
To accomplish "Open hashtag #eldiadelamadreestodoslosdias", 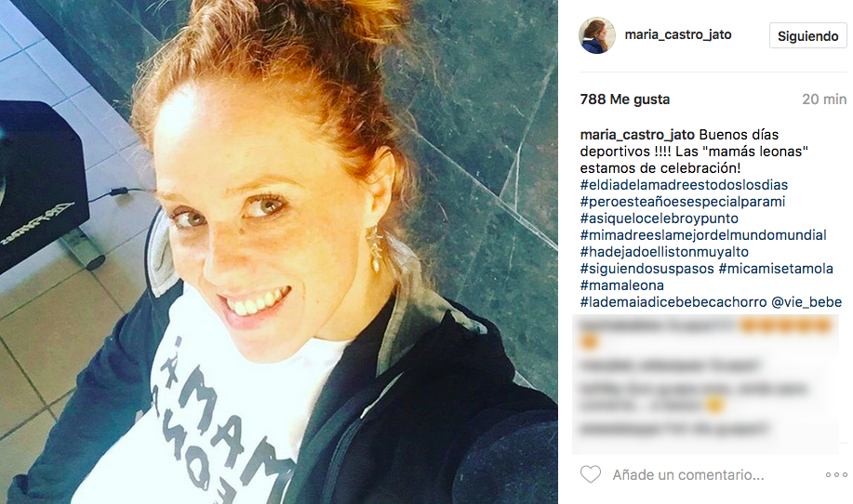I will click(x=684, y=185).
